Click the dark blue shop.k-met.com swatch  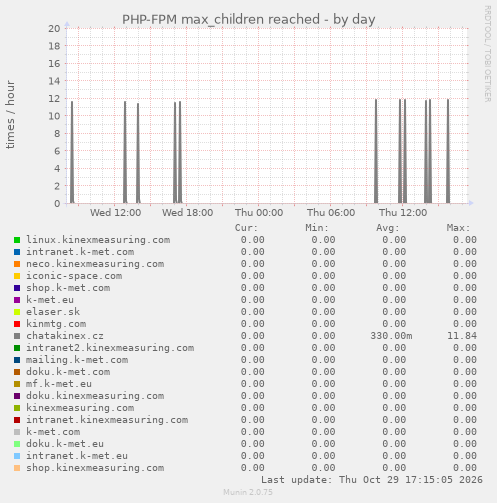click(x=17, y=288)
